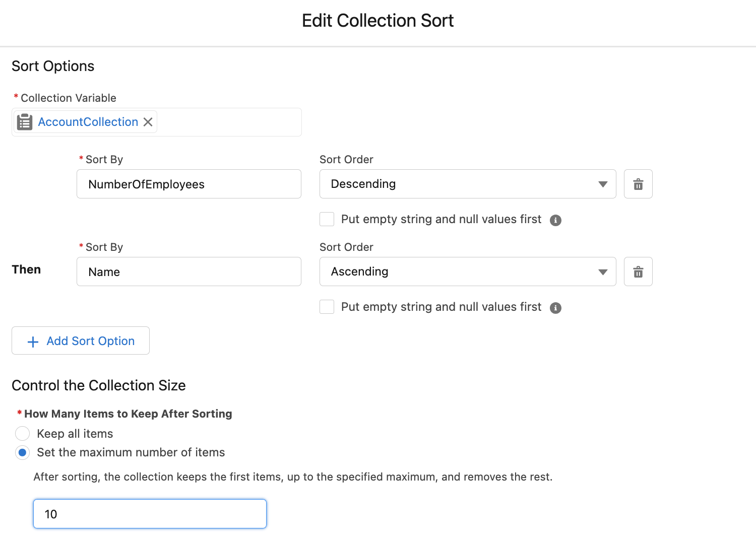Check empty string option for Name sort
Screen dimensions: 756x542
coord(327,306)
